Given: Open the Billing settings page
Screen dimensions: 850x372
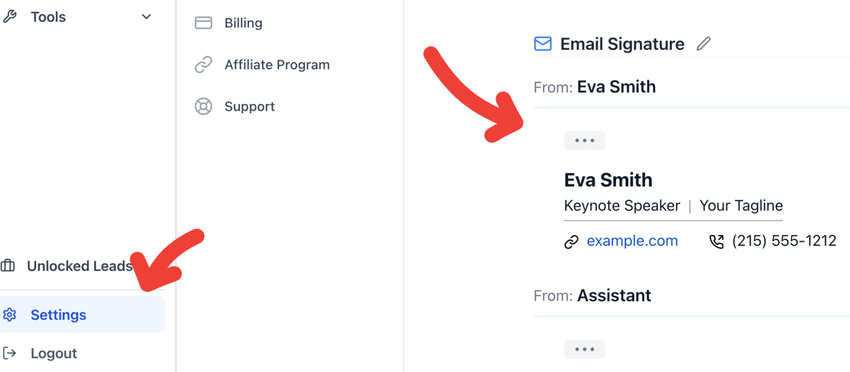Looking at the screenshot, I should (x=243, y=23).
